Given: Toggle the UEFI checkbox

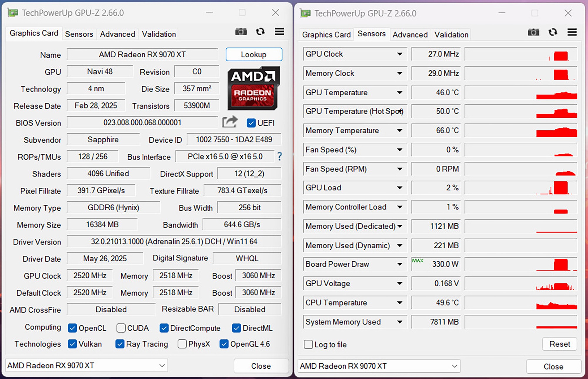Looking at the screenshot, I should [251, 123].
